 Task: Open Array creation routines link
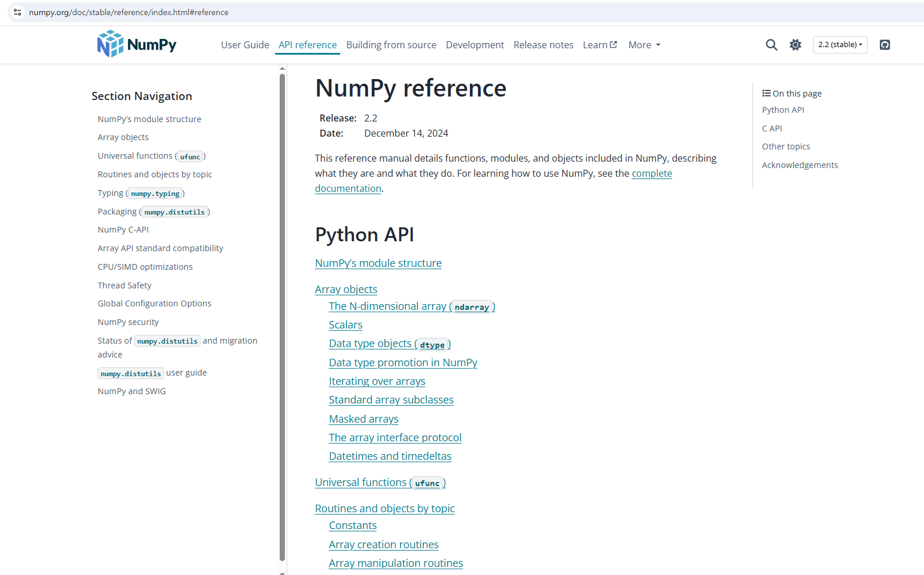point(384,545)
